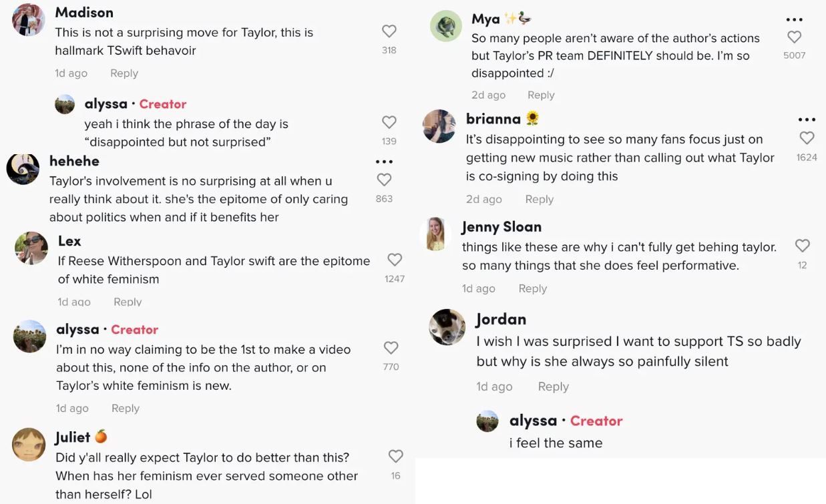Reply to Jenny Sloan's comment
The height and width of the screenshot is (504, 826).
pos(532,288)
